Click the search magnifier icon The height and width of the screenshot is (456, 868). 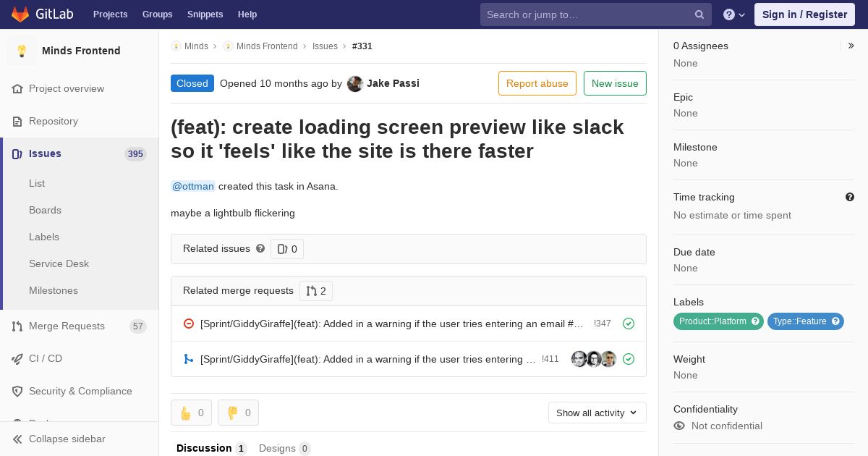pos(699,14)
